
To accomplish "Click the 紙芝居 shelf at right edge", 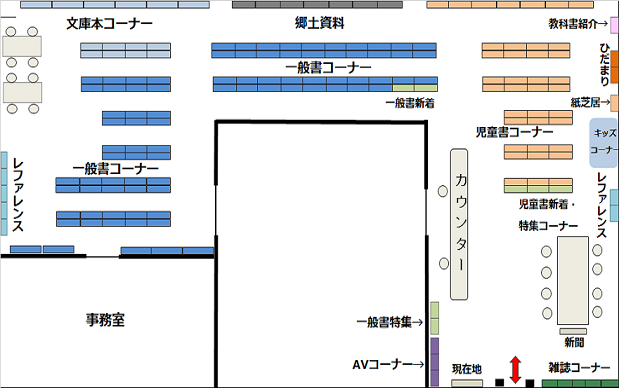I will (615, 103).
